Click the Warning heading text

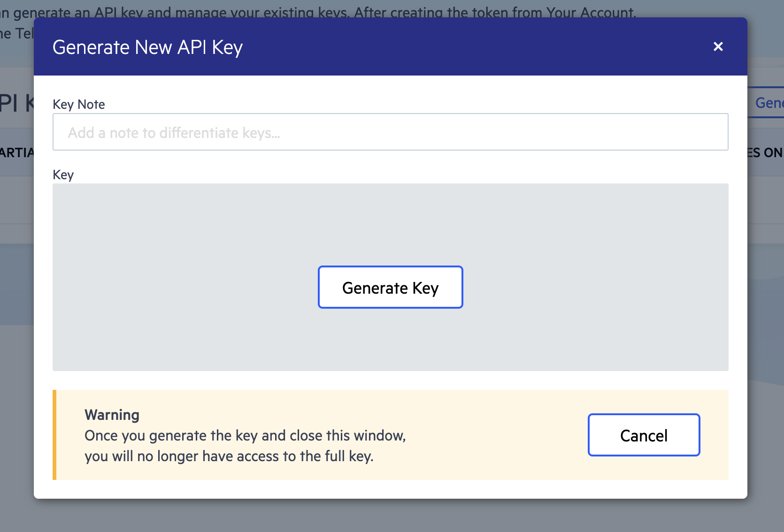(x=112, y=415)
